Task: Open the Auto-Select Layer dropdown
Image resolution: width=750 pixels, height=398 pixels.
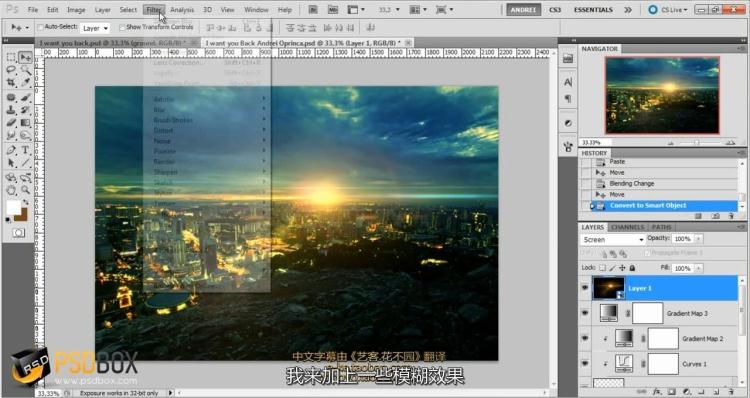Action: click(95, 28)
